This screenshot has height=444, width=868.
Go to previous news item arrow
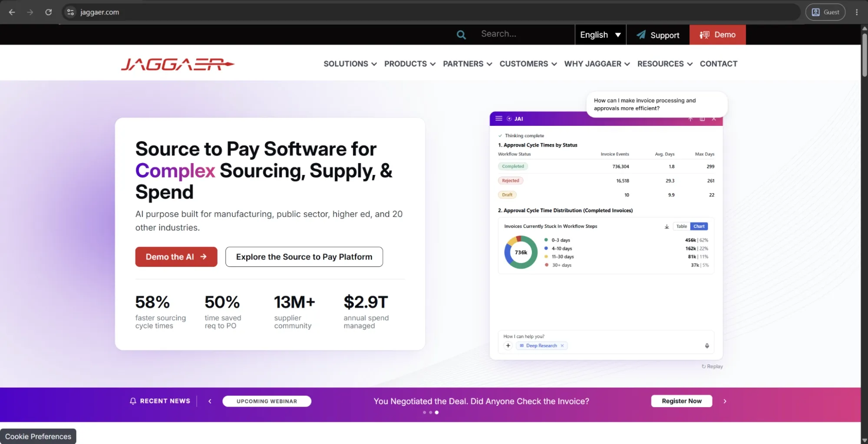click(210, 401)
